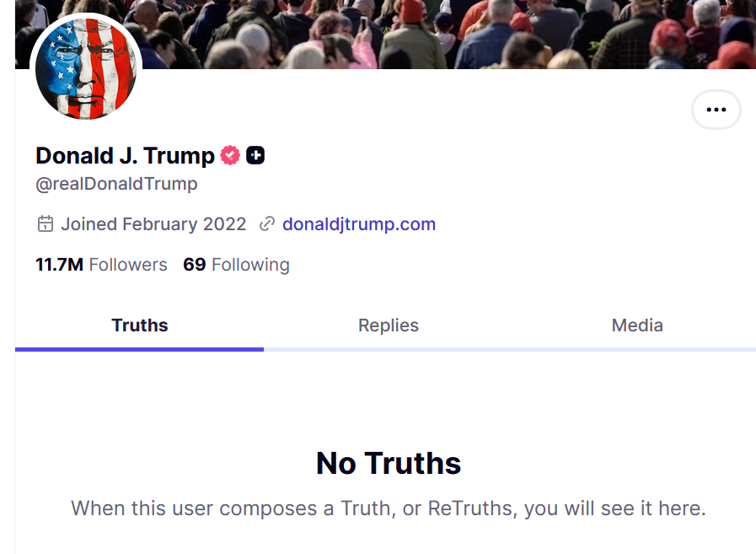This screenshot has width=756, height=554.
Task: Open the donaldjtrump.com website link
Action: tap(359, 224)
